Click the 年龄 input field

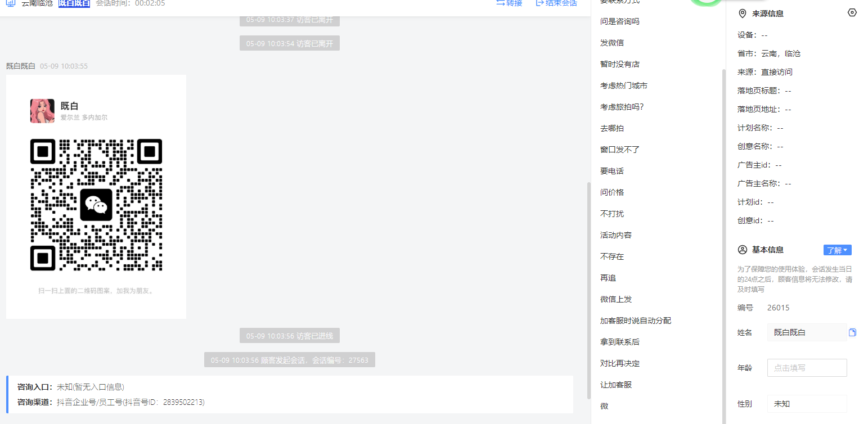point(807,368)
